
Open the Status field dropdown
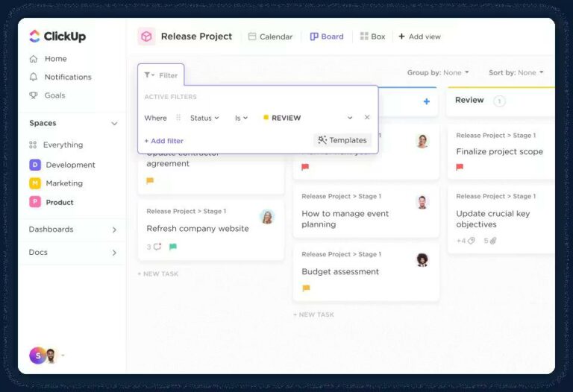point(204,118)
